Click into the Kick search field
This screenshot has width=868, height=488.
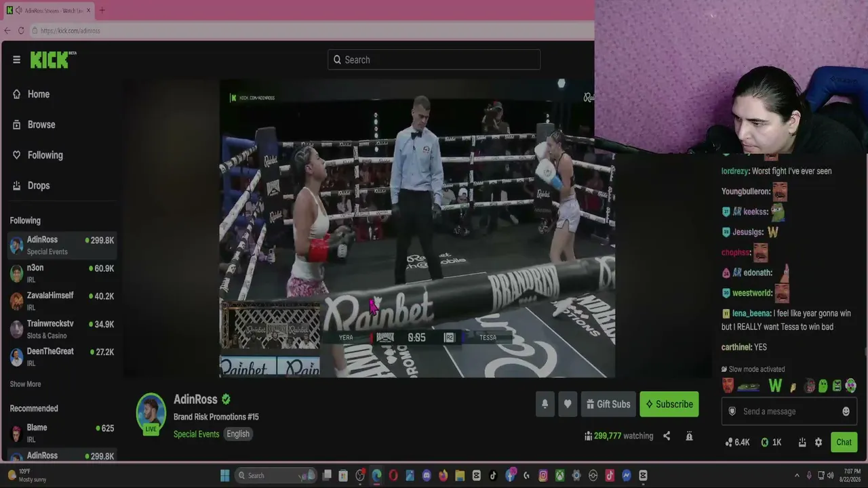pyautogui.click(x=434, y=60)
